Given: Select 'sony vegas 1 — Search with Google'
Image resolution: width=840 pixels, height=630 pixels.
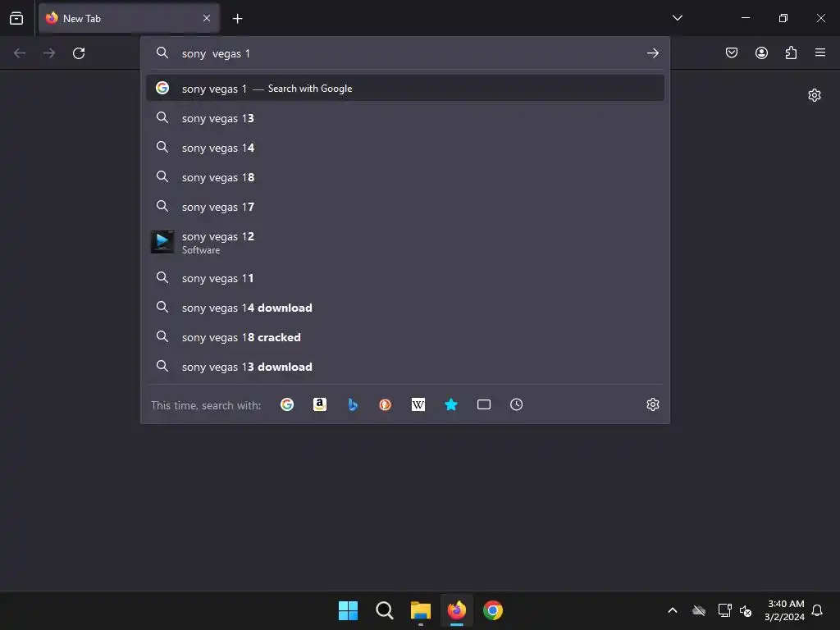Looking at the screenshot, I should point(405,88).
